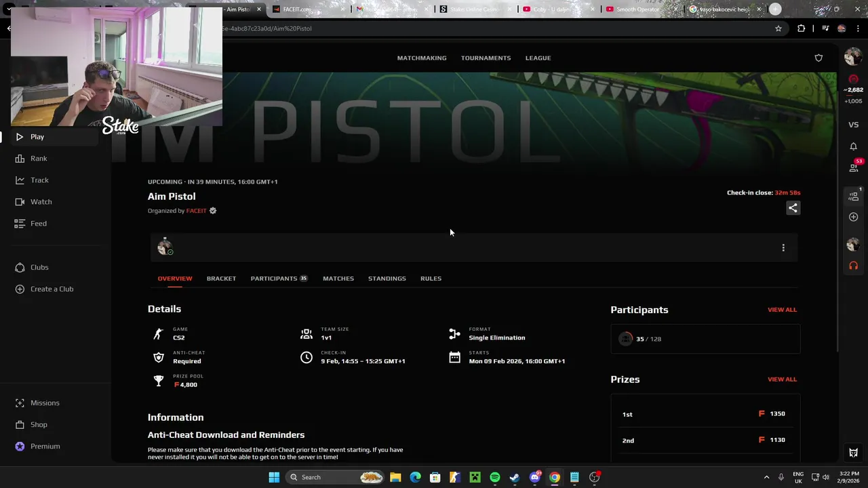Close the Aim Pistol browser tab

coord(259,9)
